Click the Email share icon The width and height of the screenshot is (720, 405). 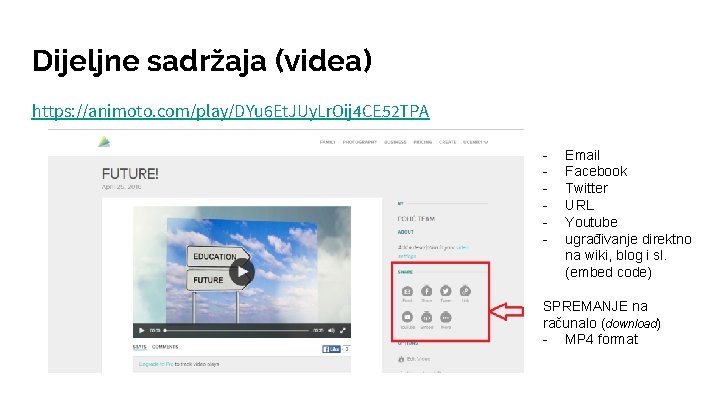(x=407, y=291)
